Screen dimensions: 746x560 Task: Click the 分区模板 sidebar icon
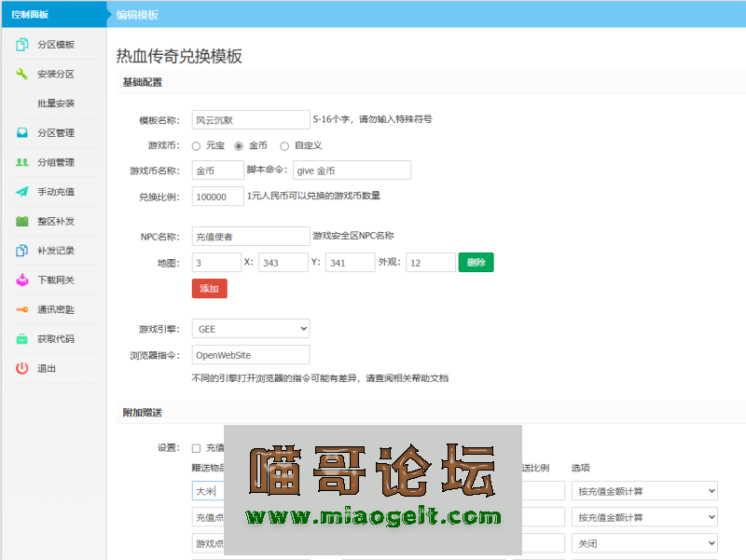21,45
